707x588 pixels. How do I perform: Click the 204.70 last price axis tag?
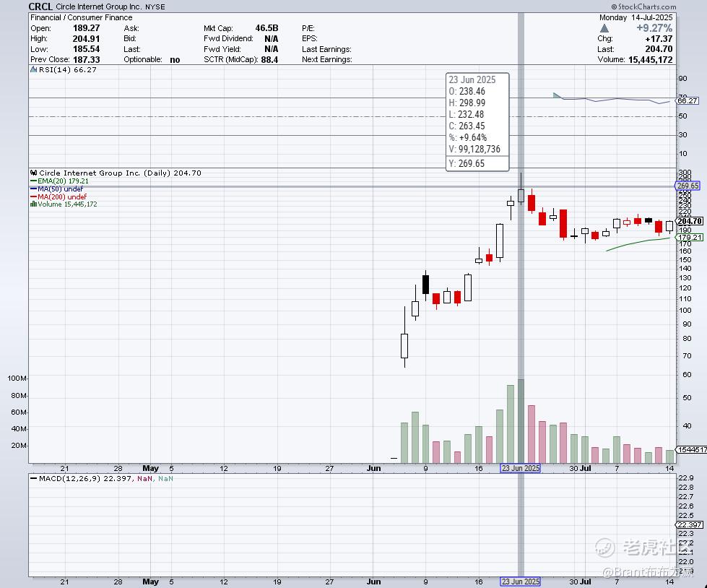coord(690,221)
